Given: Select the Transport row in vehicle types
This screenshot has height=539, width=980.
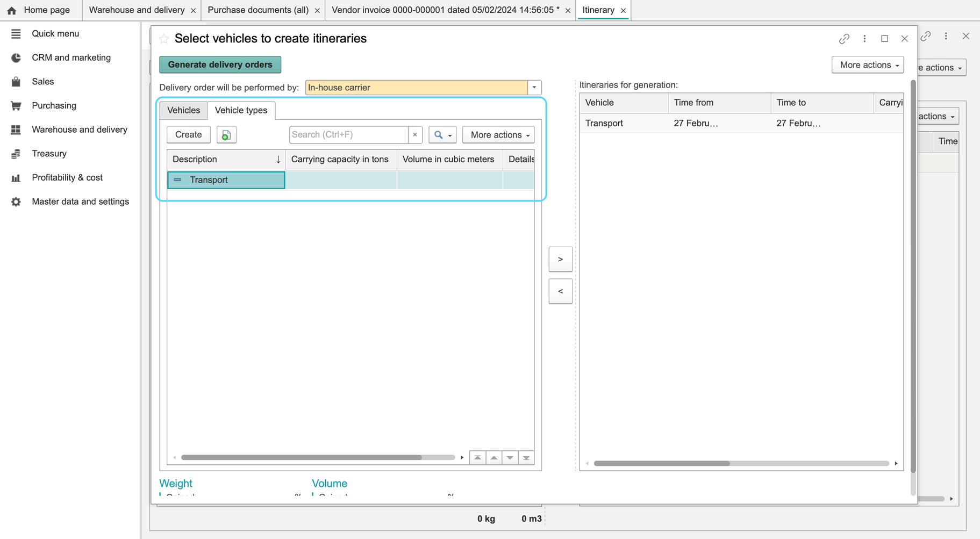Looking at the screenshot, I should pyautogui.click(x=350, y=180).
